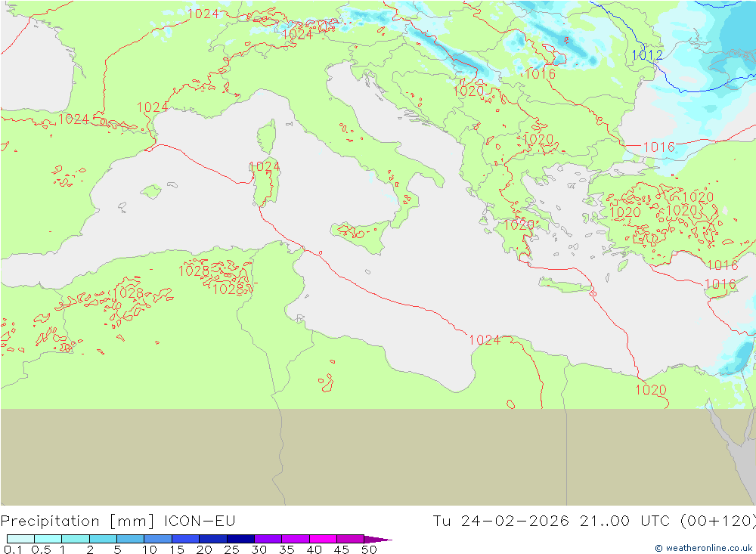Click the legend value label "25"
756x554 pixels.
[231, 549]
